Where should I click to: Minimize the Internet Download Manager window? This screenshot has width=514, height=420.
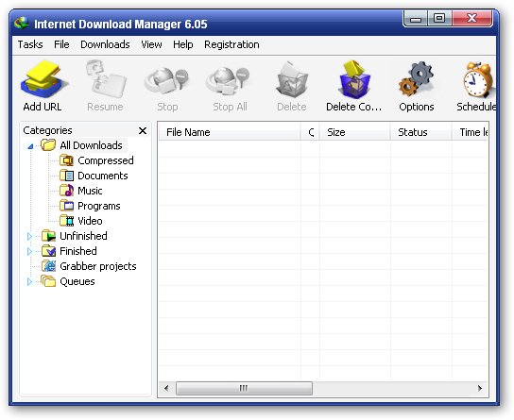(x=416, y=18)
